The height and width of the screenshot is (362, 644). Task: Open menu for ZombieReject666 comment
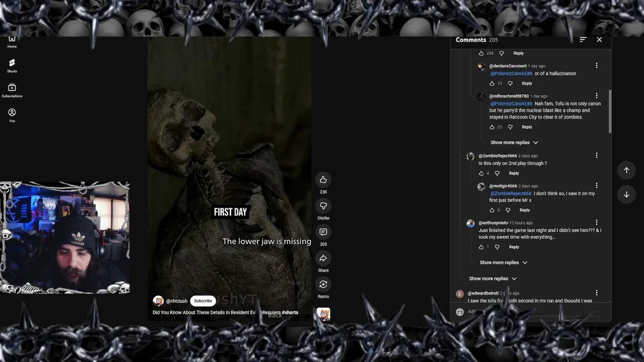pyautogui.click(x=597, y=155)
